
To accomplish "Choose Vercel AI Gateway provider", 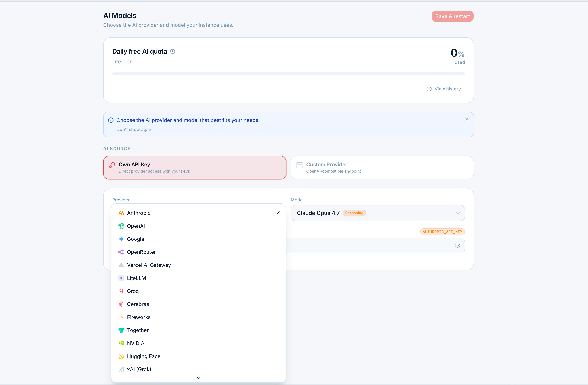I will (x=199, y=265).
